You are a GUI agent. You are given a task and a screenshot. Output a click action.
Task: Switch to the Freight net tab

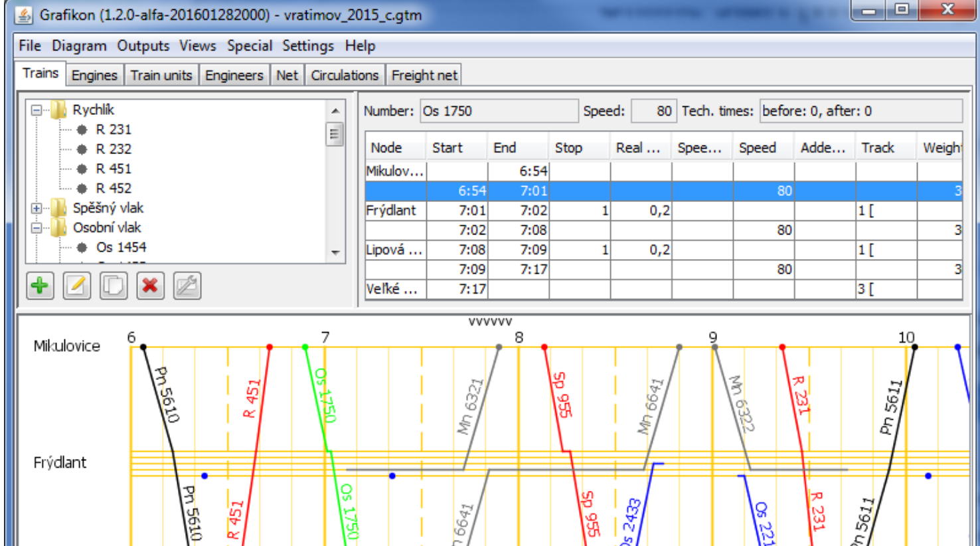click(x=424, y=75)
